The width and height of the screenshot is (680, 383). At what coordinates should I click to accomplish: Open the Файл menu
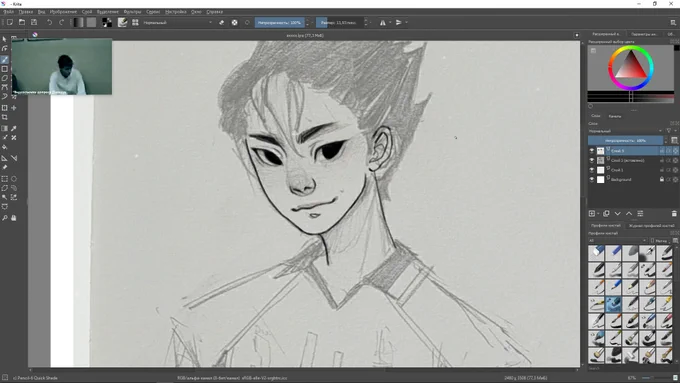8,12
